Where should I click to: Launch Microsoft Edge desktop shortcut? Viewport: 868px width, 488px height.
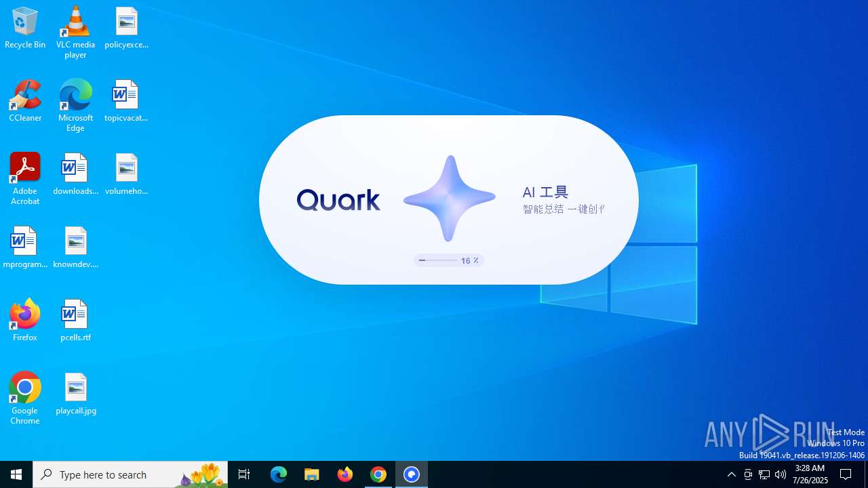click(x=75, y=105)
